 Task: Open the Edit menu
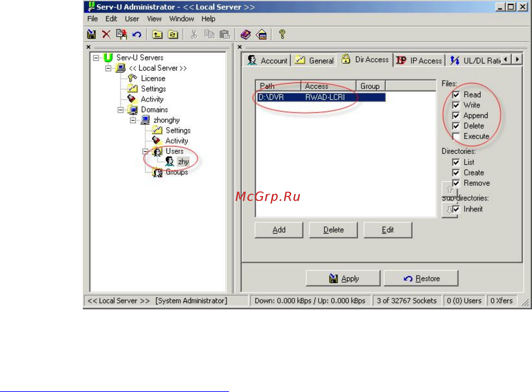(x=111, y=19)
